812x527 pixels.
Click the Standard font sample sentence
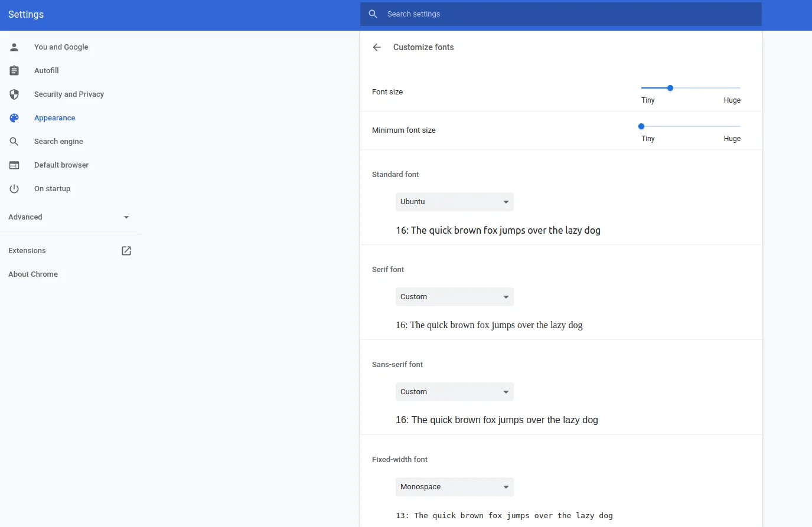[x=498, y=230]
